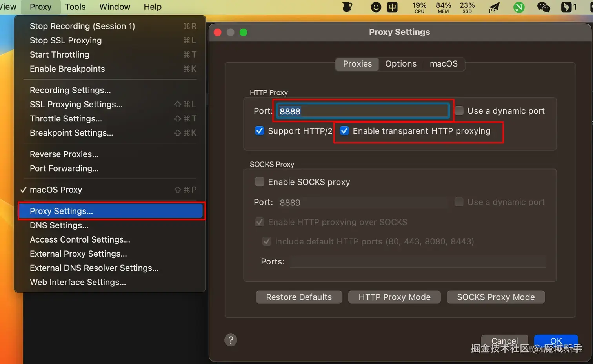This screenshot has width=593, height=364.
Task: Switch to the macOS tab
Action: (x=444, y=64)
